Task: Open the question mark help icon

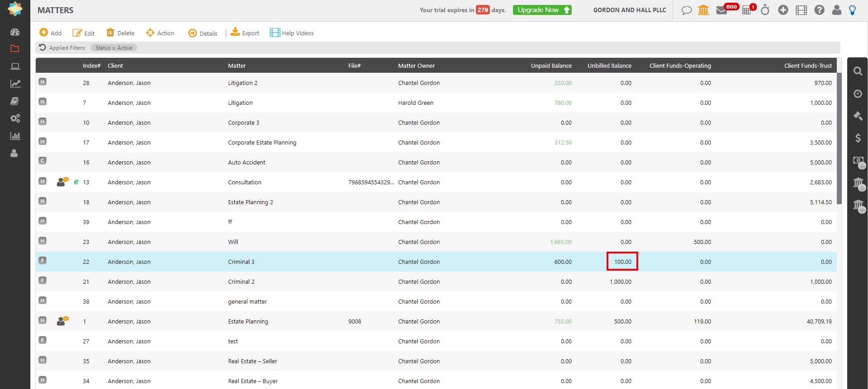Action: pos(819,10)
